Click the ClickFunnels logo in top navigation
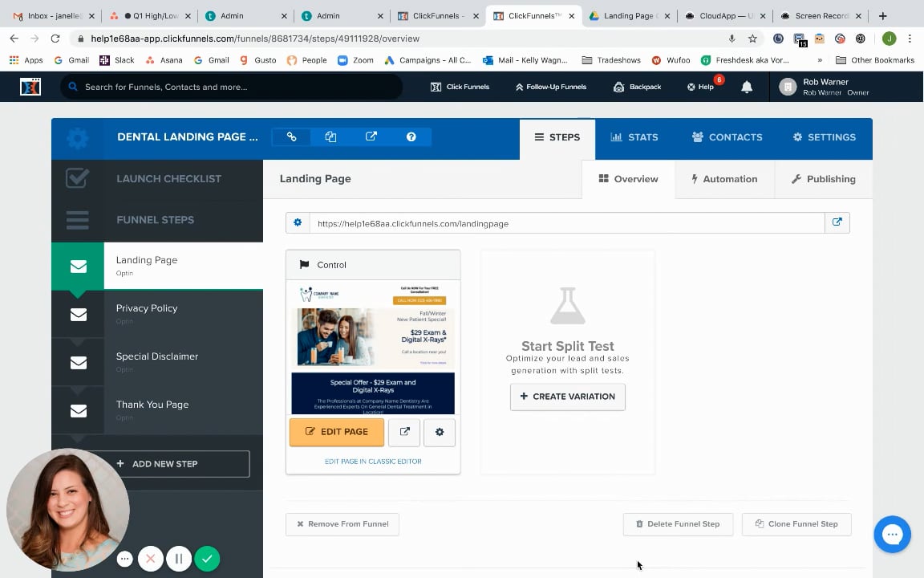The height and width of the screenshot is (578, 924). 30,87
